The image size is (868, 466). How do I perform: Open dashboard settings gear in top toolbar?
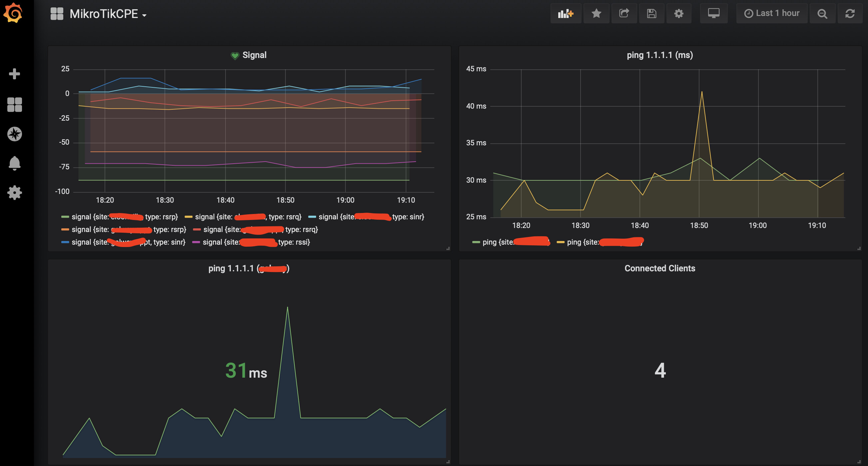point(678,13)
